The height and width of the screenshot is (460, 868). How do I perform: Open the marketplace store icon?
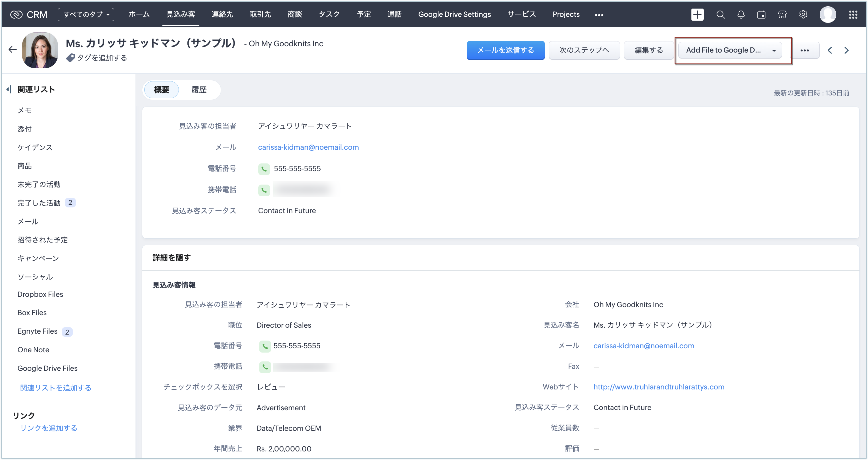pyautogui.click(x=782, y=15)
